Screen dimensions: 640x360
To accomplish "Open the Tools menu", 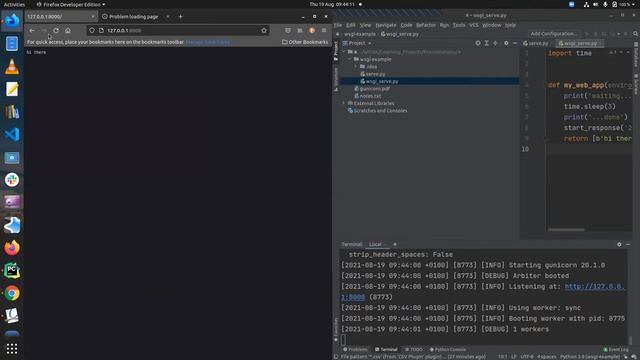I will 459,25.
